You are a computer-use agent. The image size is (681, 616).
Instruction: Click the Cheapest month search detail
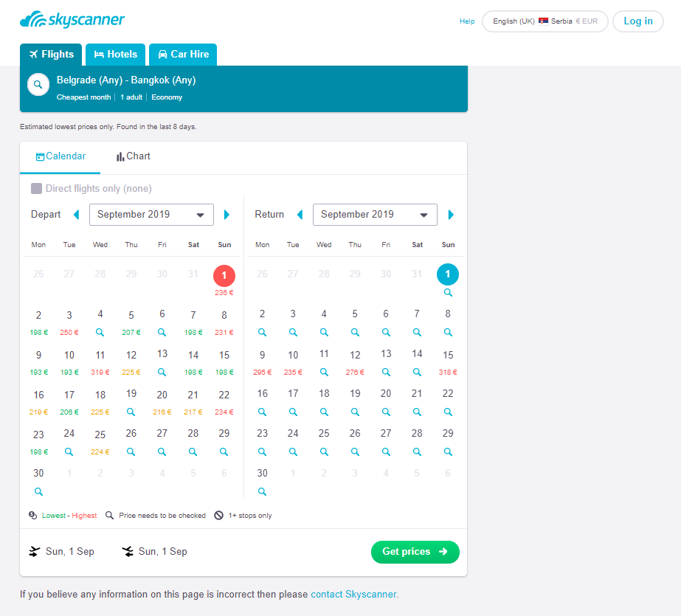coord(83,97)
